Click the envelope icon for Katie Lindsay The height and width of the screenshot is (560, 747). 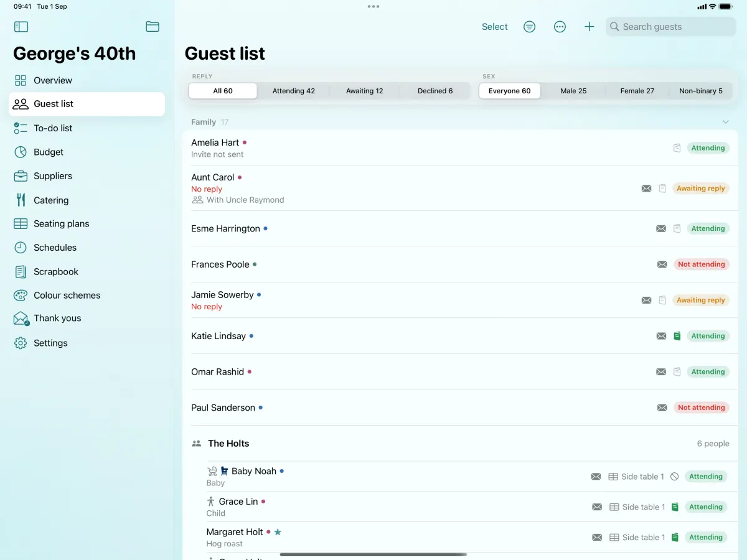661,336
